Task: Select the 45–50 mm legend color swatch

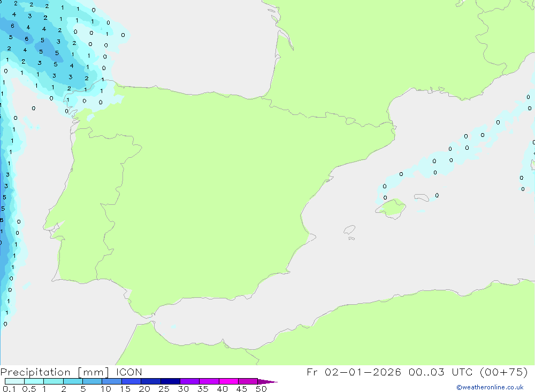Action: pyautogui.click(x=248, y=381)
